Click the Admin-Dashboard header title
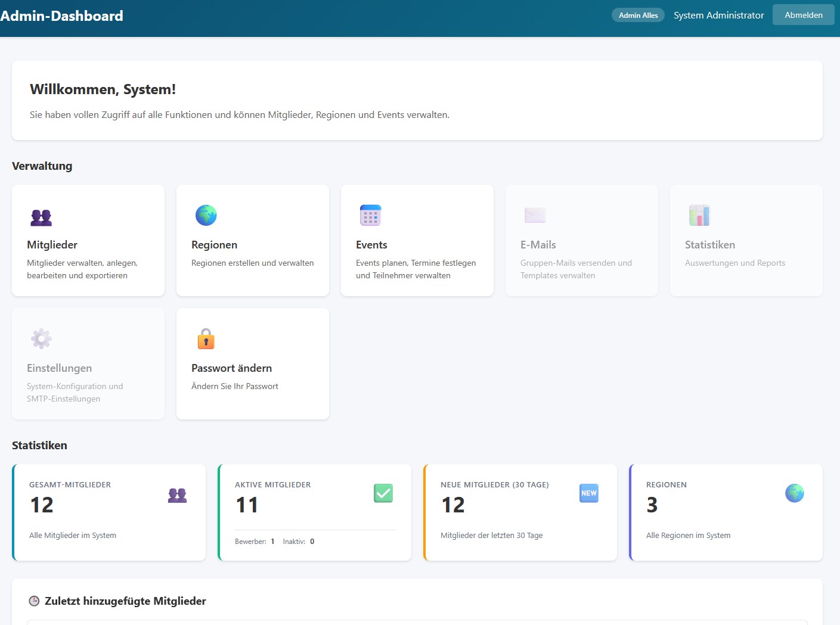 click(62, 16)
